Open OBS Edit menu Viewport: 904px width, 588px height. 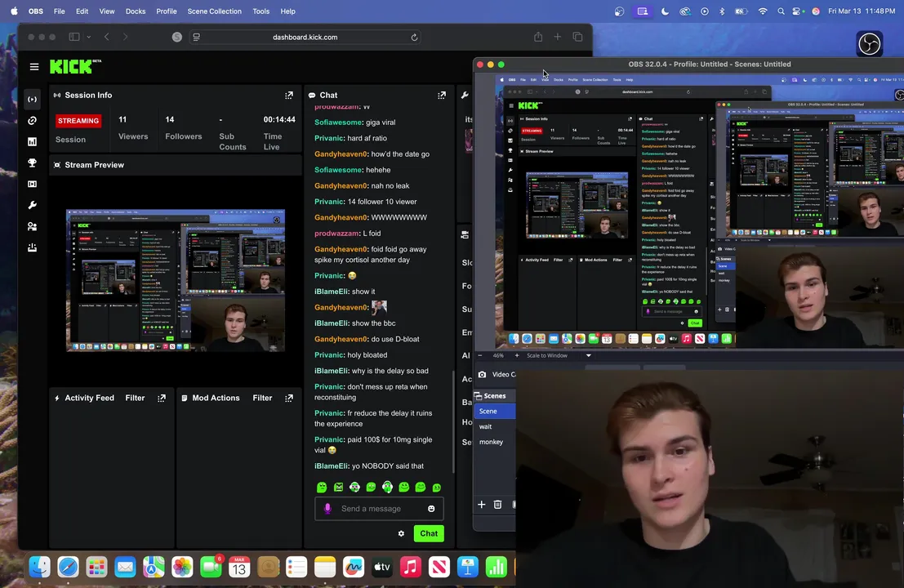82,11
